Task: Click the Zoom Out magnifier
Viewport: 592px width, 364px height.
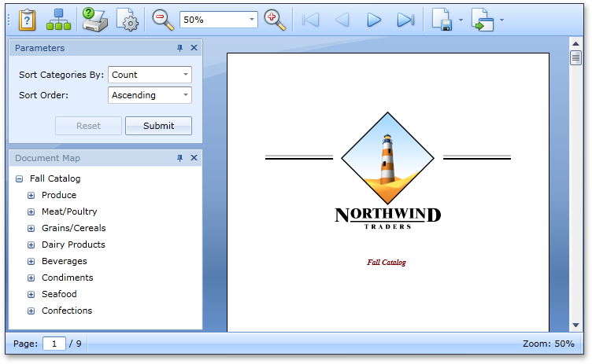Action: pos(163,20)
